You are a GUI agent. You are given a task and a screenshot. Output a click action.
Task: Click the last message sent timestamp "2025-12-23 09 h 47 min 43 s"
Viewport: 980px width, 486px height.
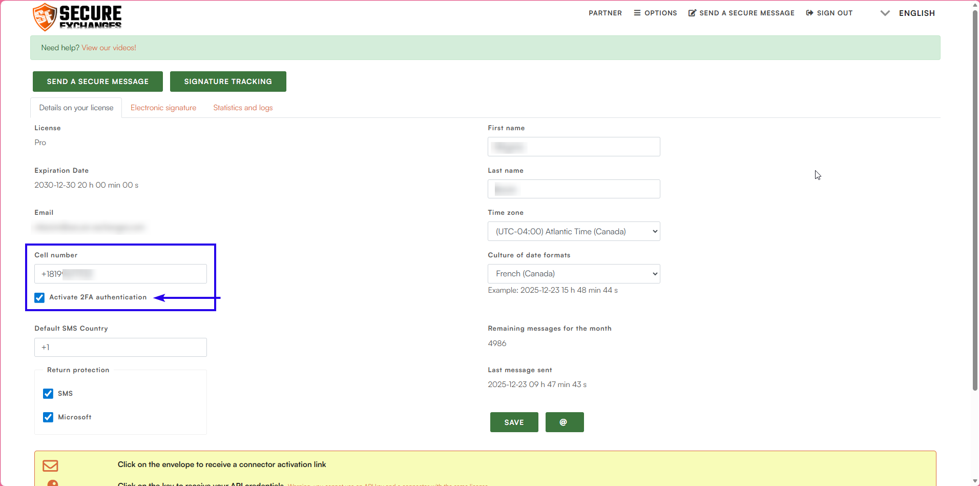537,384
